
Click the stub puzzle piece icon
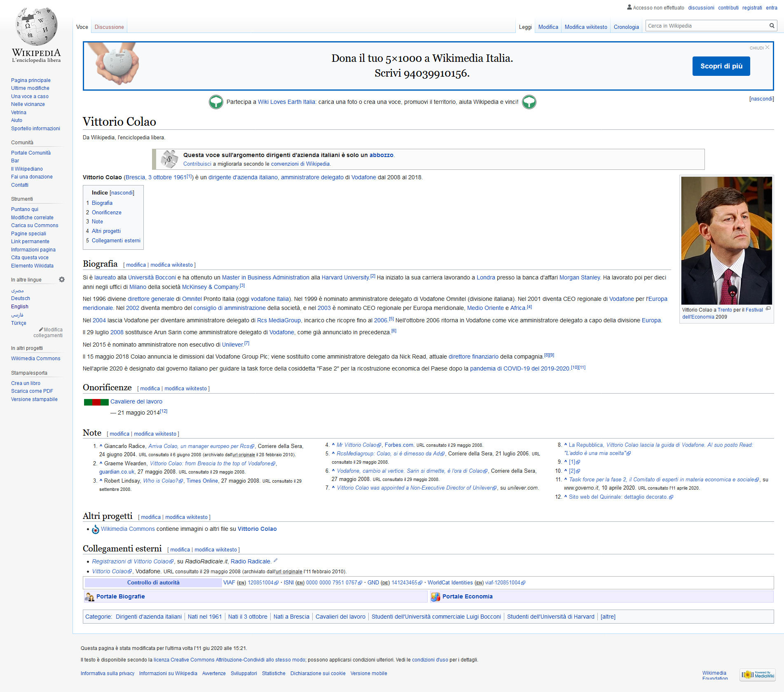point(169,159)
